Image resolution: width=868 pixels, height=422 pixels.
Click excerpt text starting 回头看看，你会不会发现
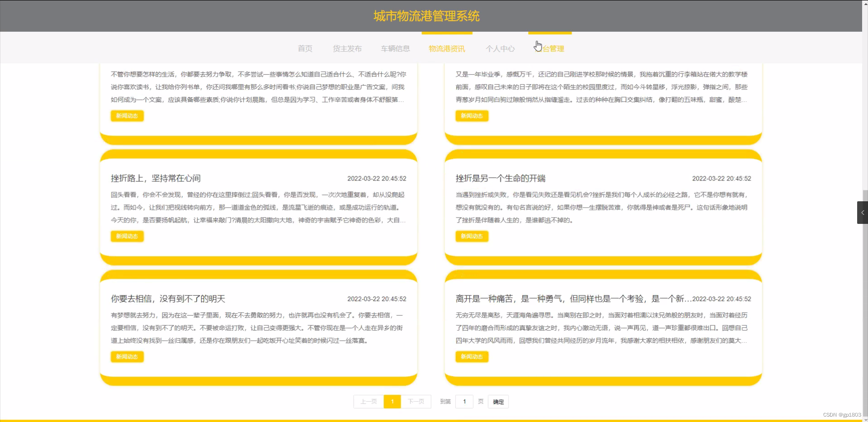coord(258,207)
